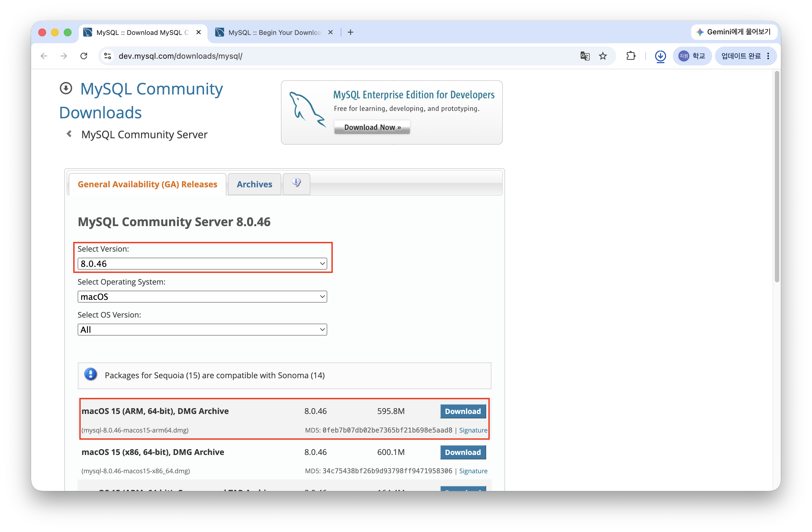The image size is (812, 532).
Task: Reload the current page
Action: tap(83, 56)
